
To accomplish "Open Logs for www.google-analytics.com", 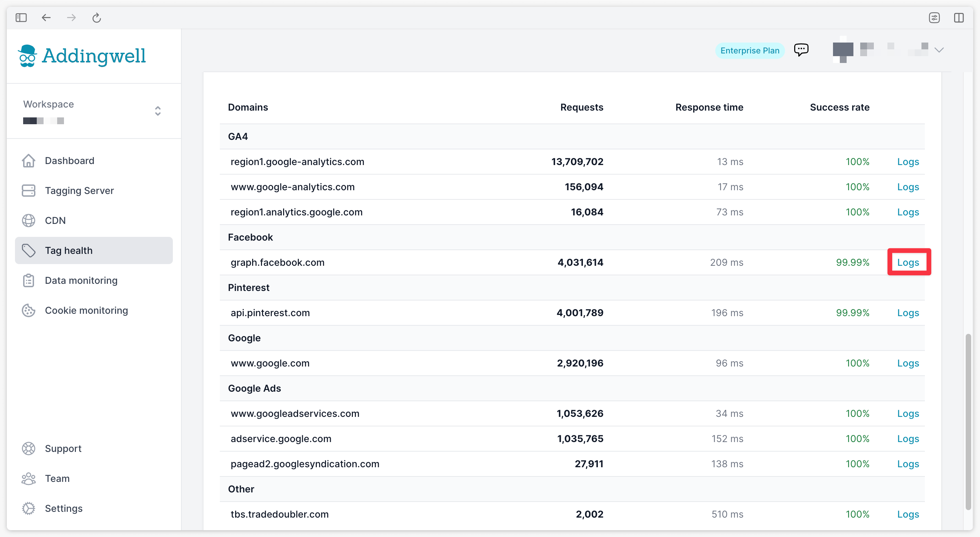I will [x=908, y=187].
